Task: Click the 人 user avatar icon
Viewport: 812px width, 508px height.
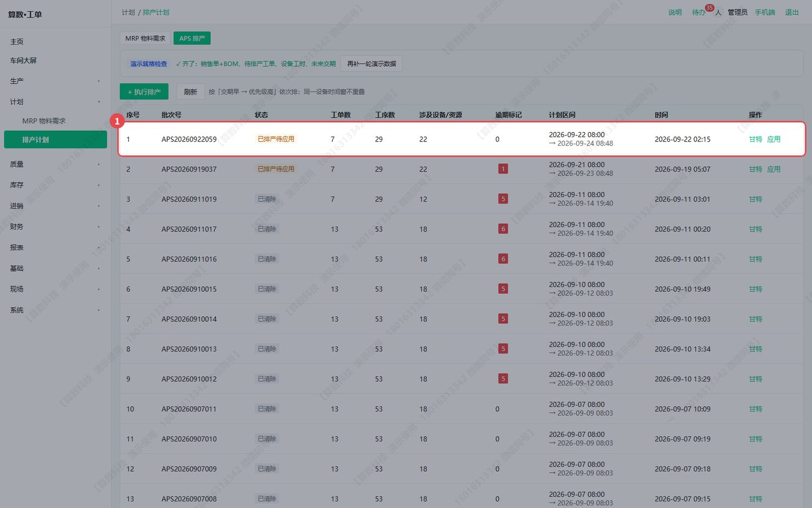Action: point(718,12)
